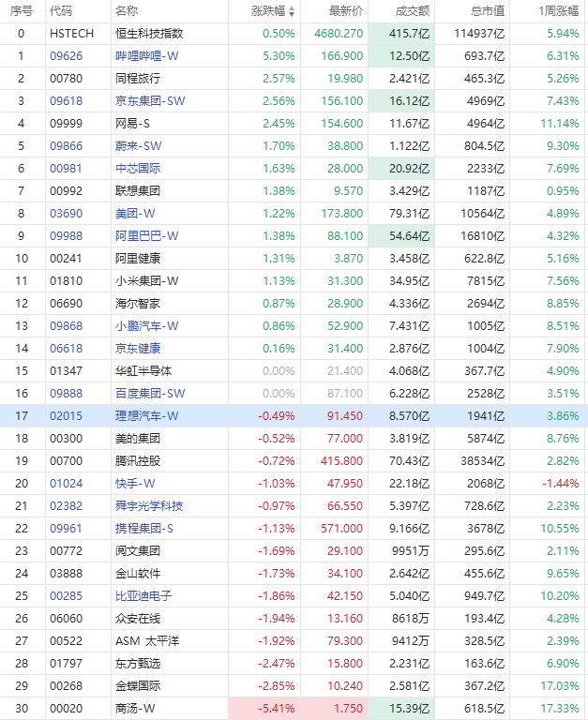This screenshot has width=588, height=720.
Task: Open 快手-W stock link
Action: (135, 484)
